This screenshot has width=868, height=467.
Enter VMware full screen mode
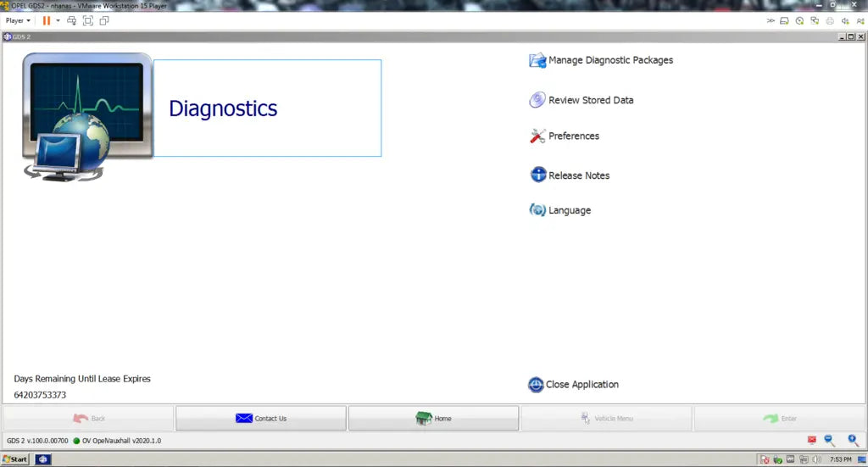(x=88, y=20)
